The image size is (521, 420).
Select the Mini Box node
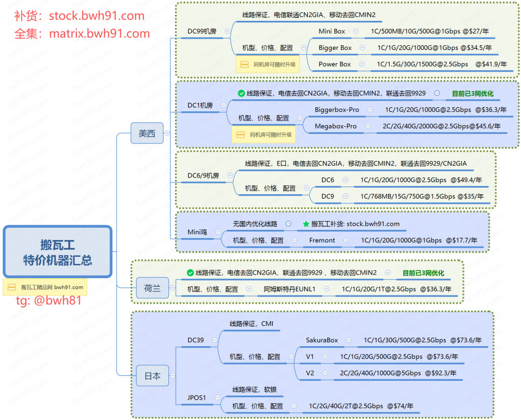(331, 31)
